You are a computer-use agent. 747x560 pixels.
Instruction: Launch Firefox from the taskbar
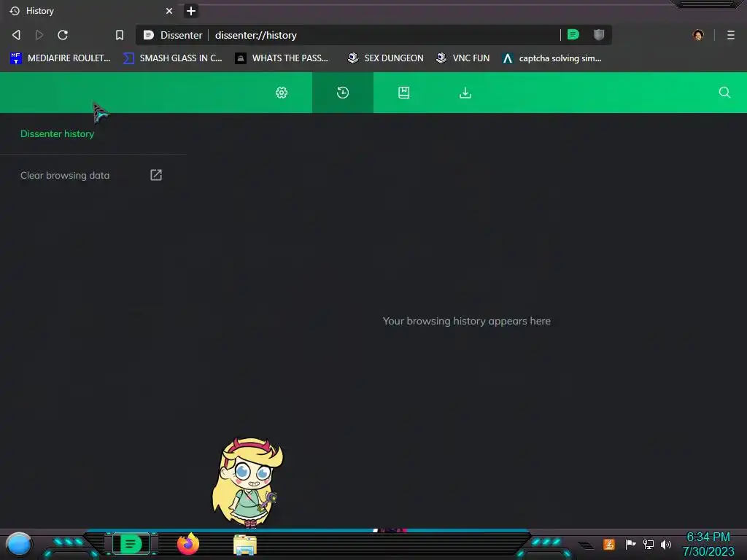tap(188, 544)
